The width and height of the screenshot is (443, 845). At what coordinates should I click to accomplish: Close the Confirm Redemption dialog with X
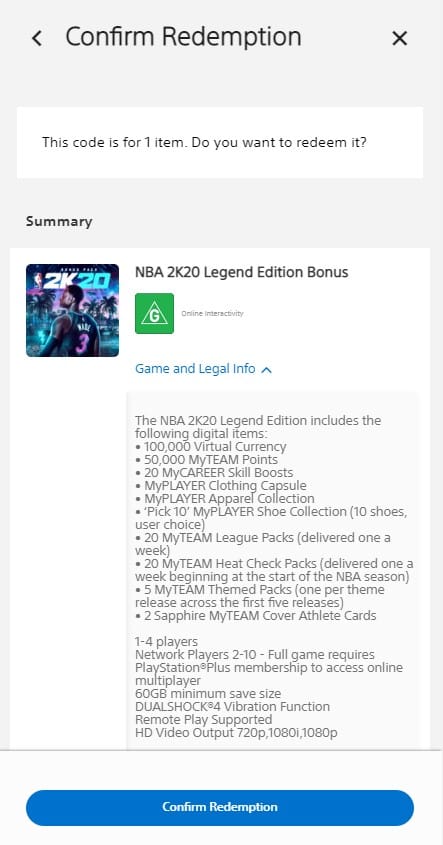[399, 38]
